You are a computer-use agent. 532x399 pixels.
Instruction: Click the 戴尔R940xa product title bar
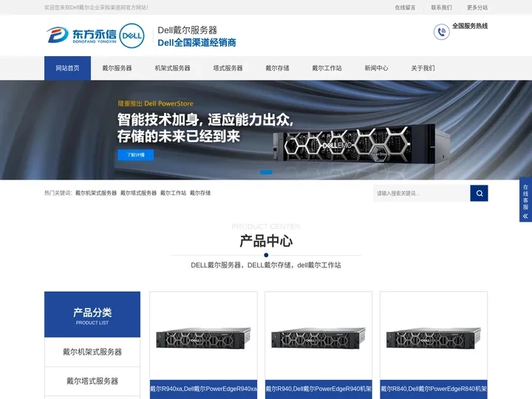pyautogui.click(x=204, y=389)
